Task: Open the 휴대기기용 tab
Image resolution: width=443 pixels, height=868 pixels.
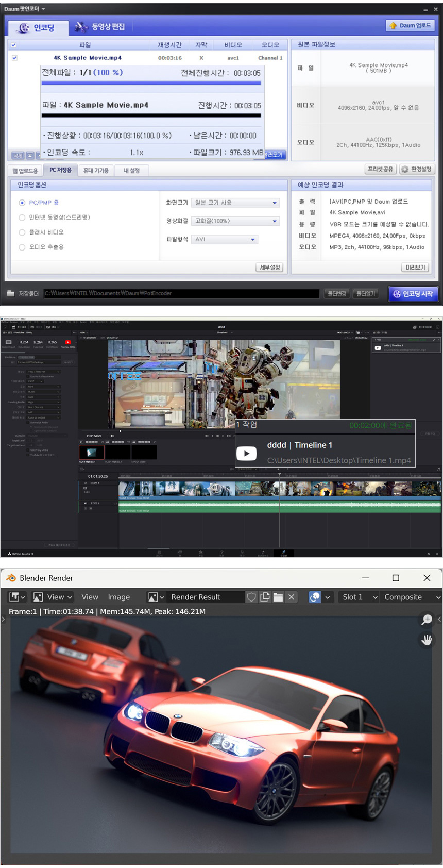Action: 96,170
